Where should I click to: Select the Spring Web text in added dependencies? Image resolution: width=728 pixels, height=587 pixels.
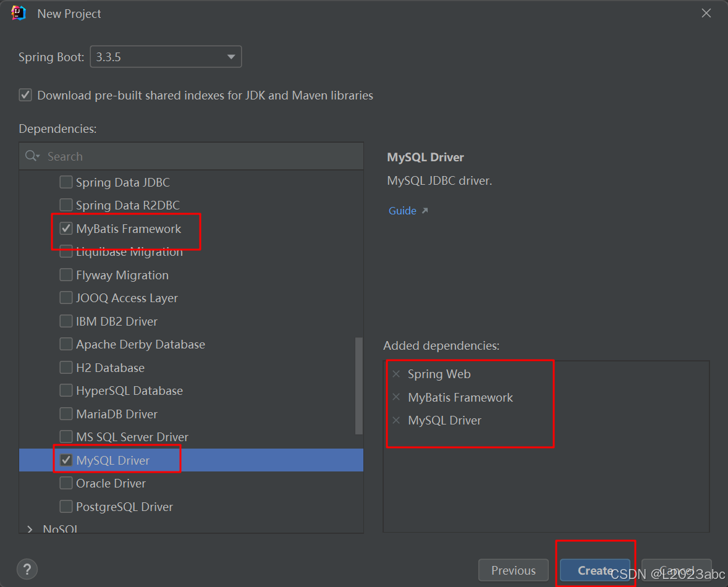439,374
